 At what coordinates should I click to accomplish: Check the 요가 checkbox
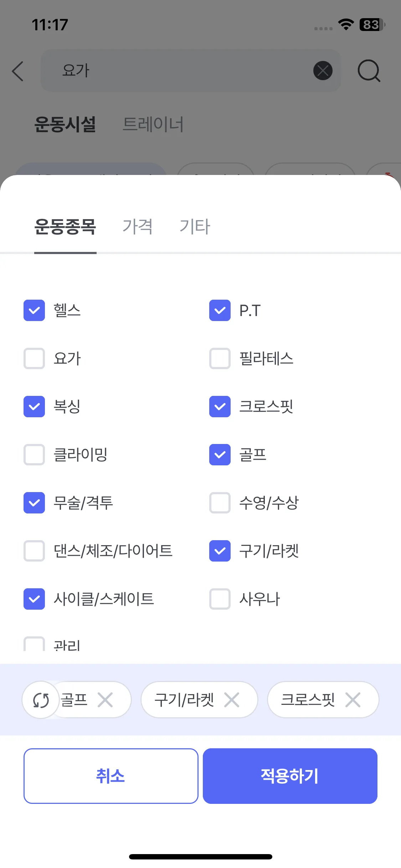pyautogui.click(x=34, y=358)
